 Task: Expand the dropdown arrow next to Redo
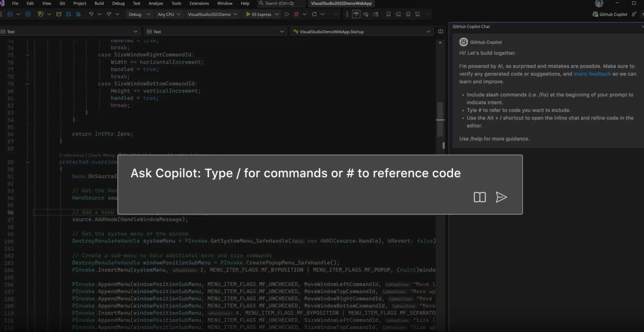117,14
